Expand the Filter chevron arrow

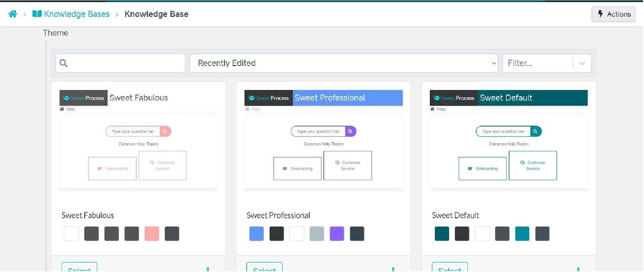(x=582, y=63)
